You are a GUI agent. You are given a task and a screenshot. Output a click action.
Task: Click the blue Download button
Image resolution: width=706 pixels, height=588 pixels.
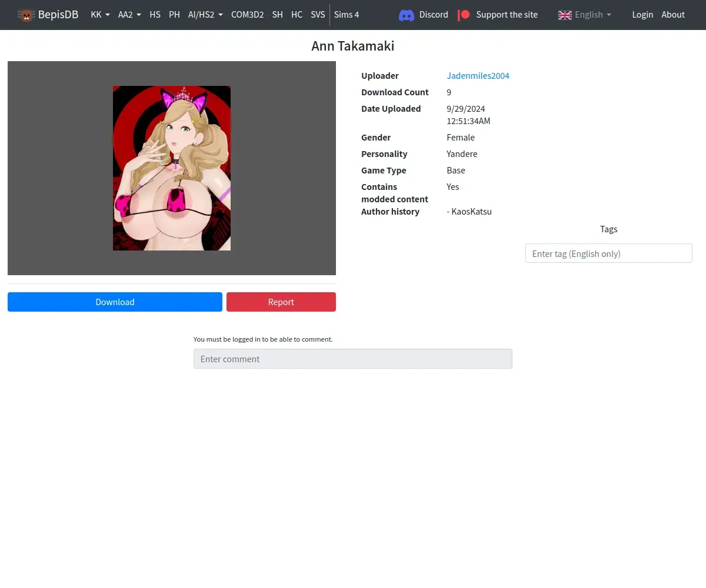click(115, 302)
